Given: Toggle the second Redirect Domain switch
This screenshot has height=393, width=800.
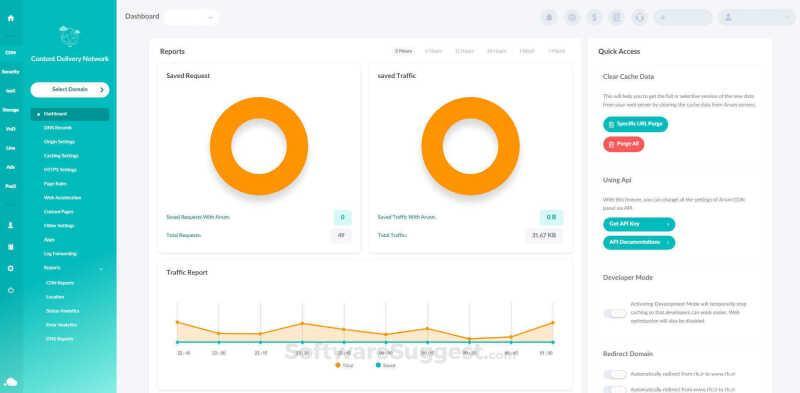Looking at the screenshot, I should pos(615,389).
